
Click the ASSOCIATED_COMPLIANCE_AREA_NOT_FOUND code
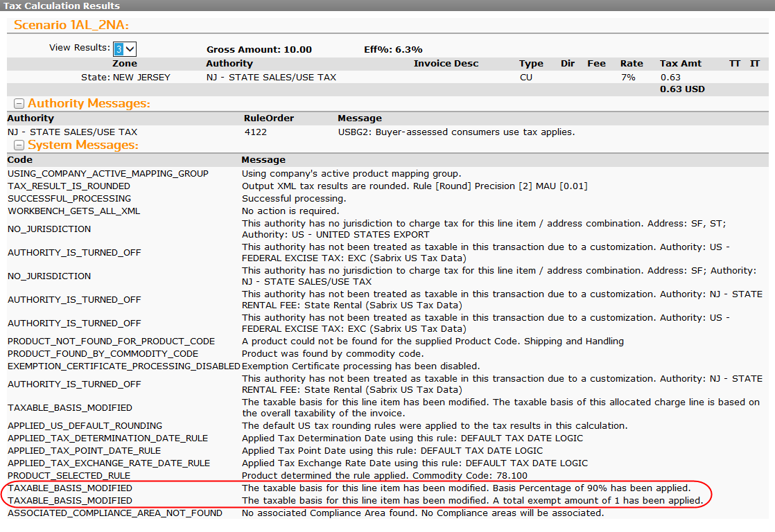(114, 513)
